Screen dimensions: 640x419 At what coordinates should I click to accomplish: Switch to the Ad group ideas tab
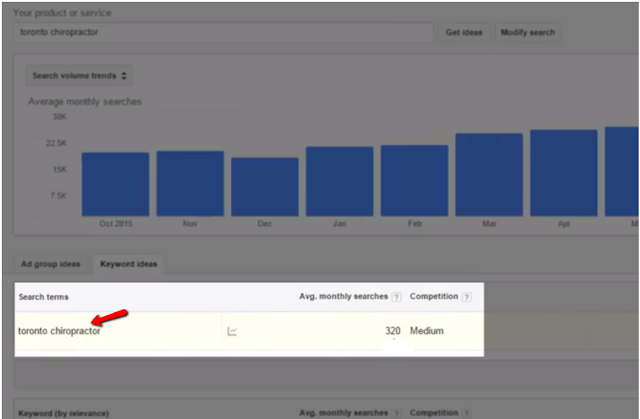point(51,264)
